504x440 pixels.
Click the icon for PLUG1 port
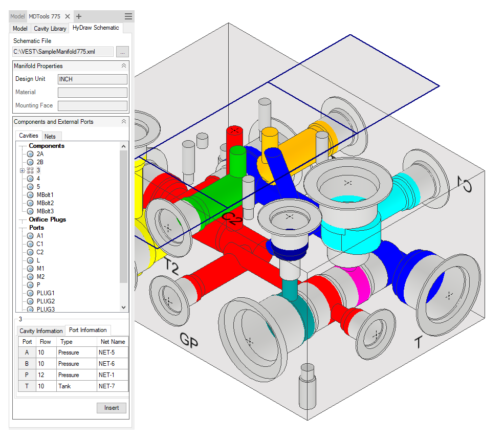[x=30, y=293]
